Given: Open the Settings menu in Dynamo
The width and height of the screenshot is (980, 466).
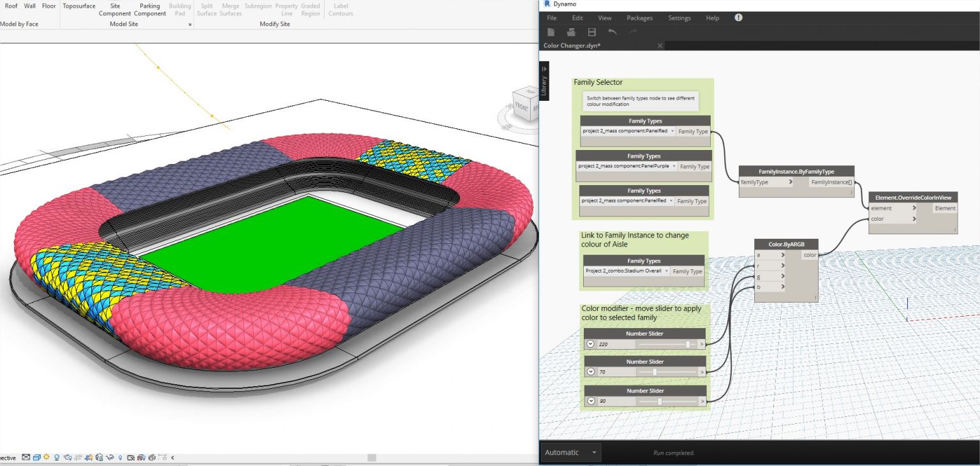Looking at the screenshot, I should click(x=679, y=18).
